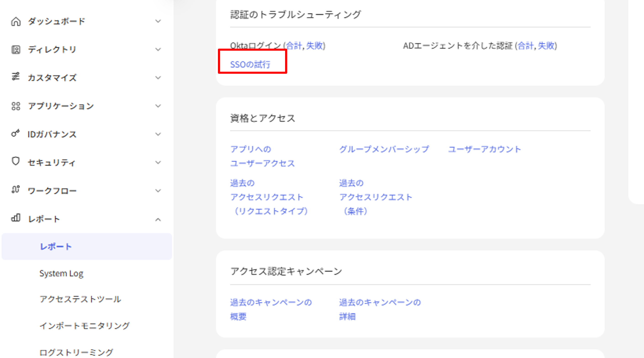Collapse the レポート section chevron
Screen dimensions: 644x358
click(158, 220)
